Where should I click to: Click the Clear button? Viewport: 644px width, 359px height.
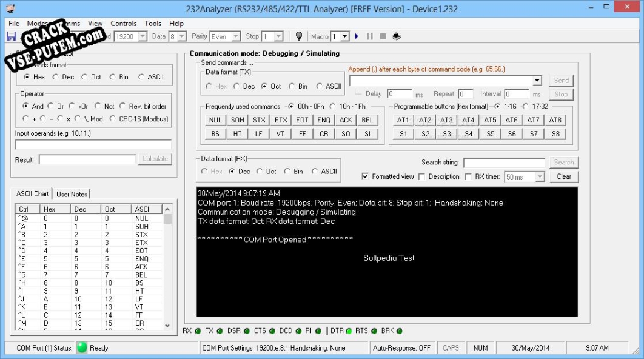(x=563, y=176)
